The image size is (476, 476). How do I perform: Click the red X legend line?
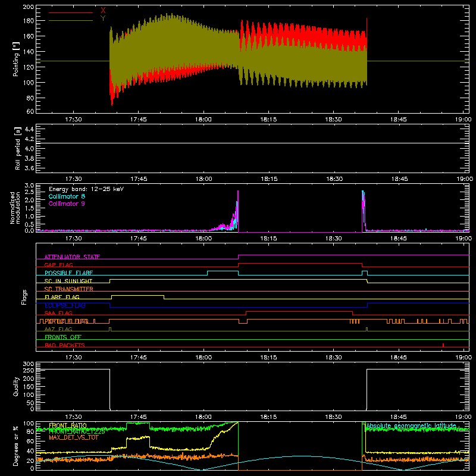coord(71,12)
